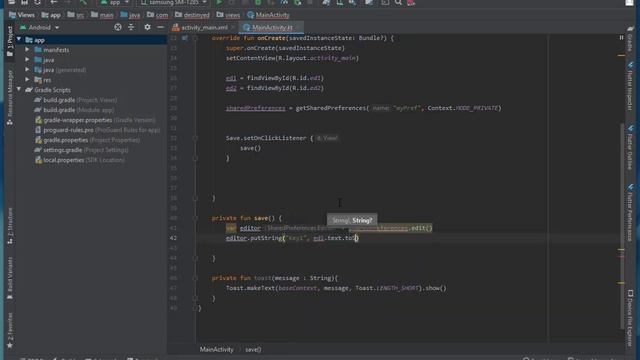
Task: Click the inspections indicator in editor corner
Action: tap(621, 38)
